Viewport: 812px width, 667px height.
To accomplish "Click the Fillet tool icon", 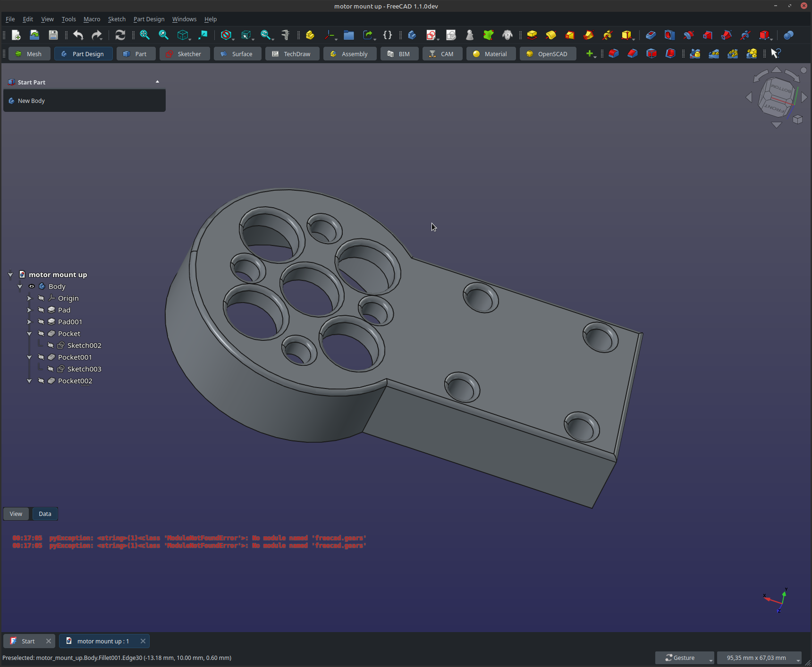I will point(614,54).
